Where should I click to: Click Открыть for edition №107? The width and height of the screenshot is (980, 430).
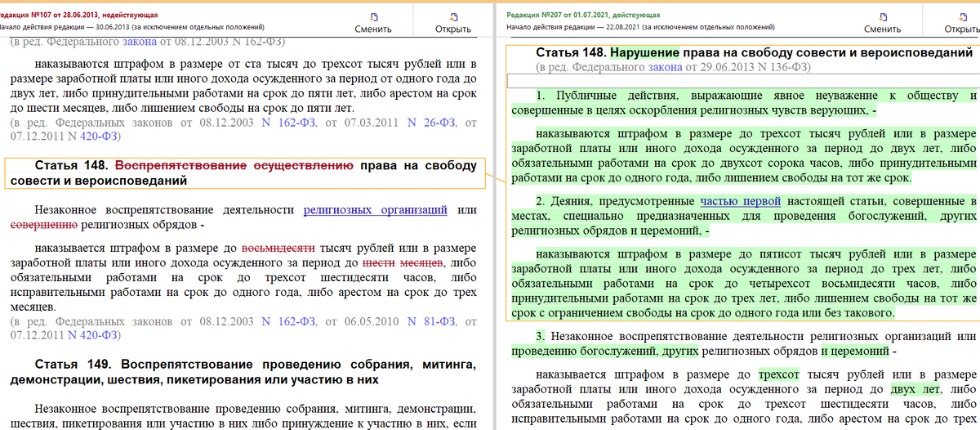(x=453, y=22)
